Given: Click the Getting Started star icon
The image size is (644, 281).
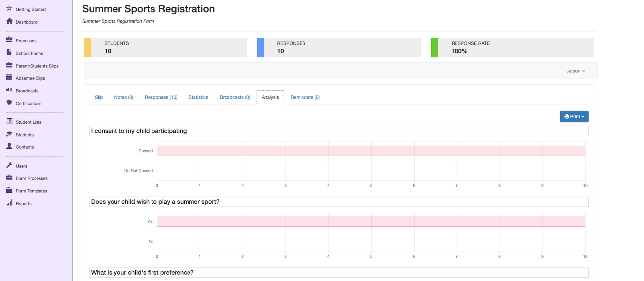Looking at the screenshot, I should click(x=9, y=9).
